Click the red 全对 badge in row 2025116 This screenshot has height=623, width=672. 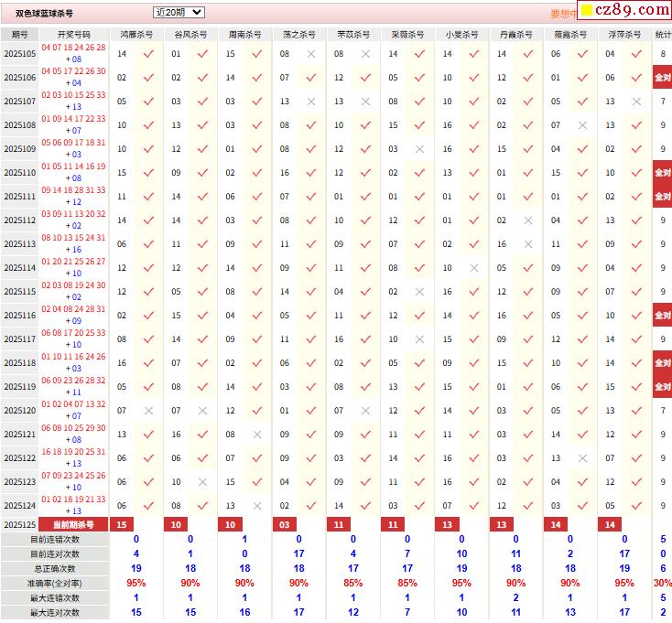pos(662,316)
